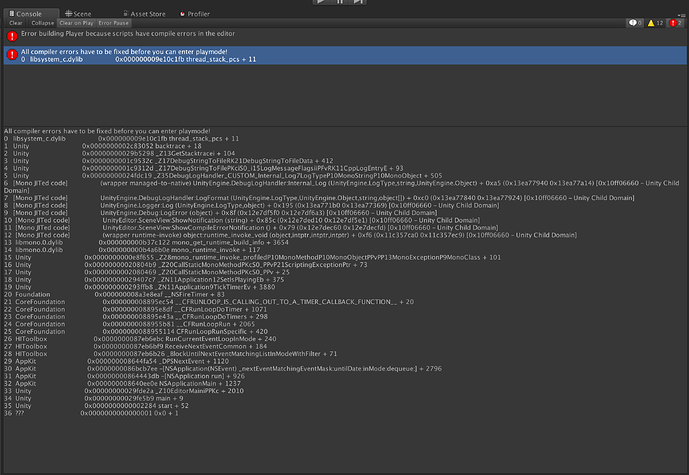
Task: Click stack line 5 'DebugLogHandler_CUSTOM_Internal_Log'
Action: pyautogui.click(x=223, y=176)
